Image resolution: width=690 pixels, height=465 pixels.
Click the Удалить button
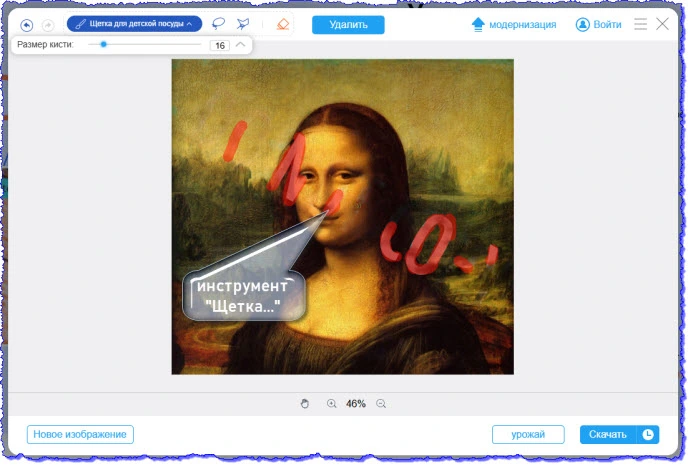tap(348, 24)
